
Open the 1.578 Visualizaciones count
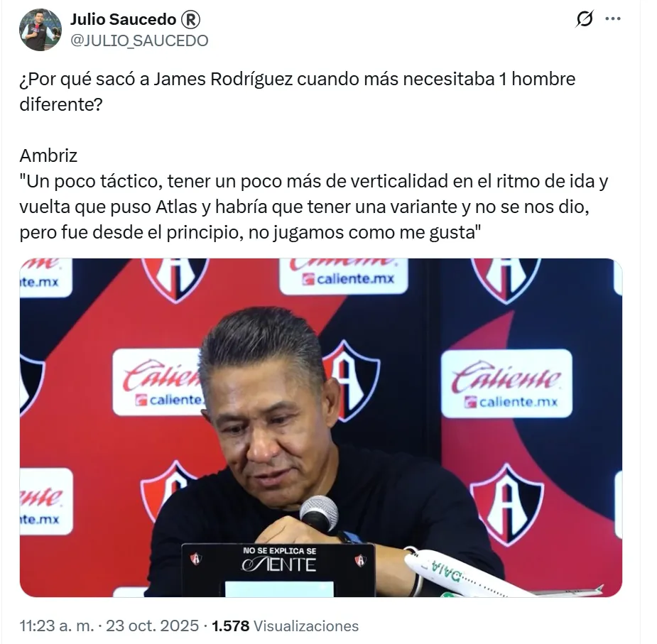click(286, 626)
